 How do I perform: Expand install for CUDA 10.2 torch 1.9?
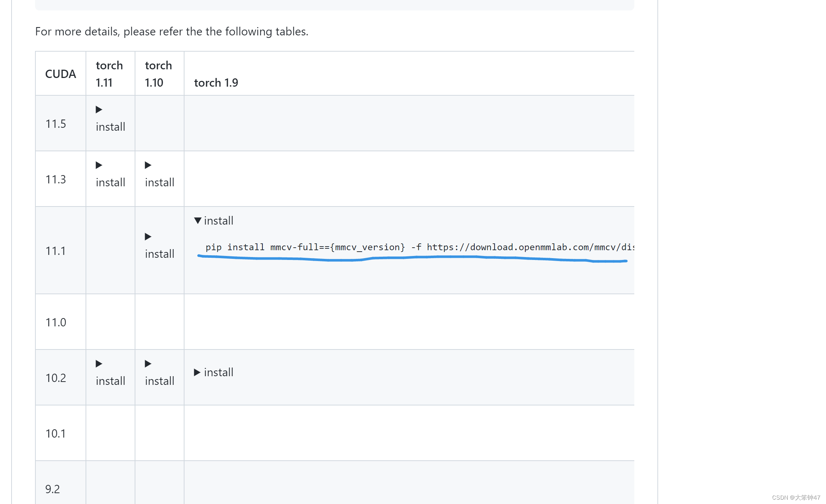coord(214,372)
